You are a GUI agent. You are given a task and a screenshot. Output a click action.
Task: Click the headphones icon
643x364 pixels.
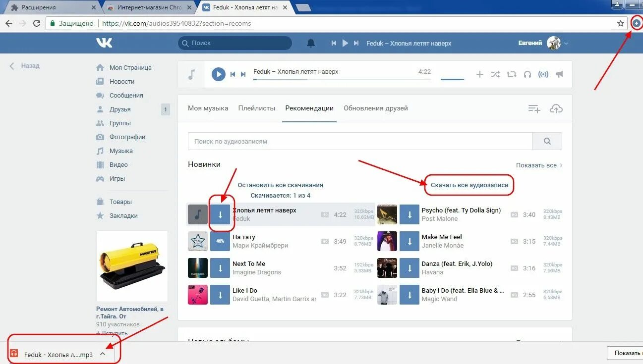tap(527, 74)
